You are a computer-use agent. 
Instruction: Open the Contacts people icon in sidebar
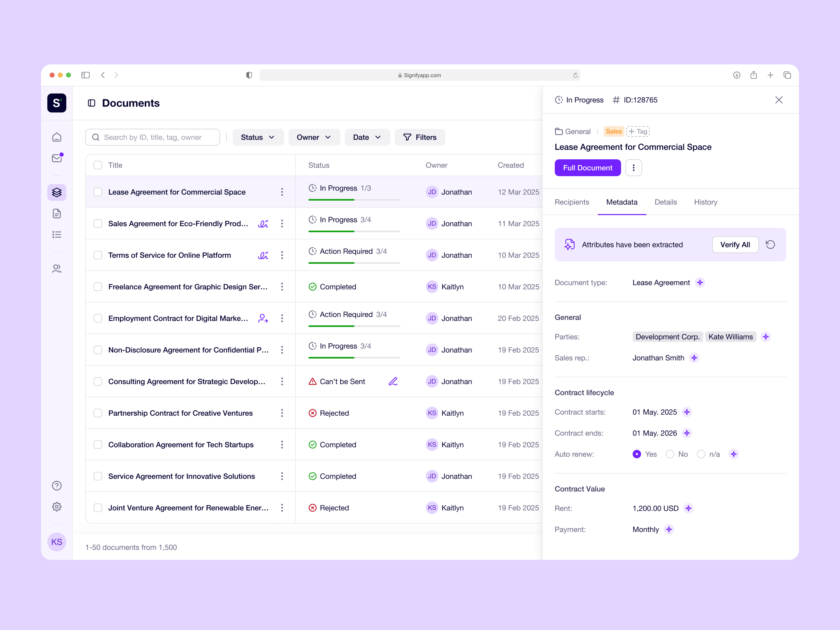point(57,269)
